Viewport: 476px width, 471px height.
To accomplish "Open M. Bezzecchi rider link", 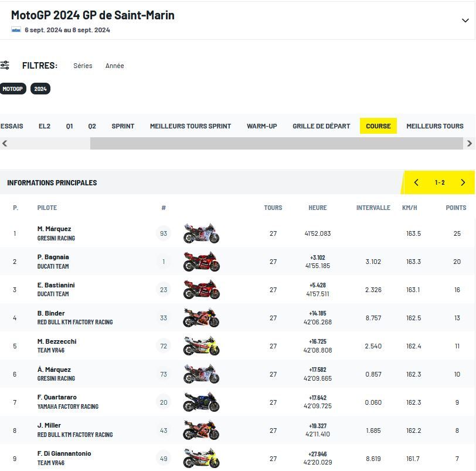I will coord(57,341).
